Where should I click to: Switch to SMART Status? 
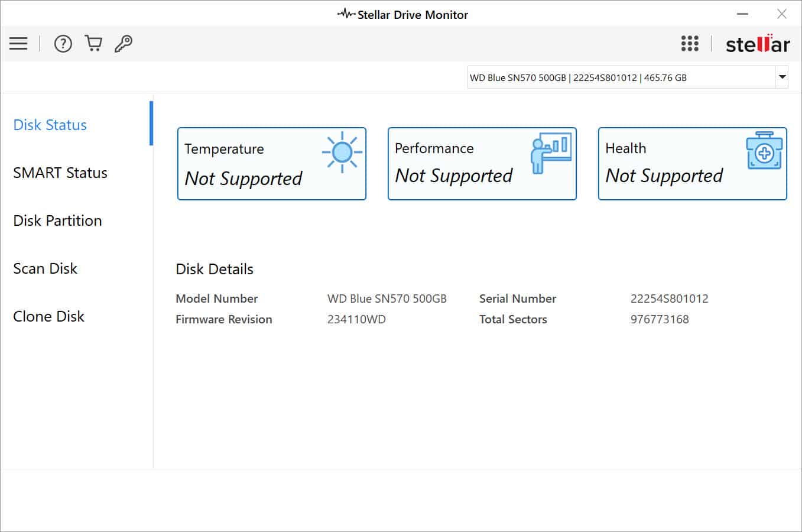[x=60, y=173]
